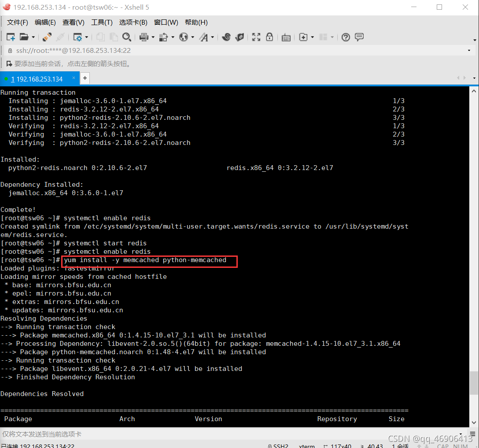
Task: Open the keyboard key mapping icon
Action: tap(286, 37)
